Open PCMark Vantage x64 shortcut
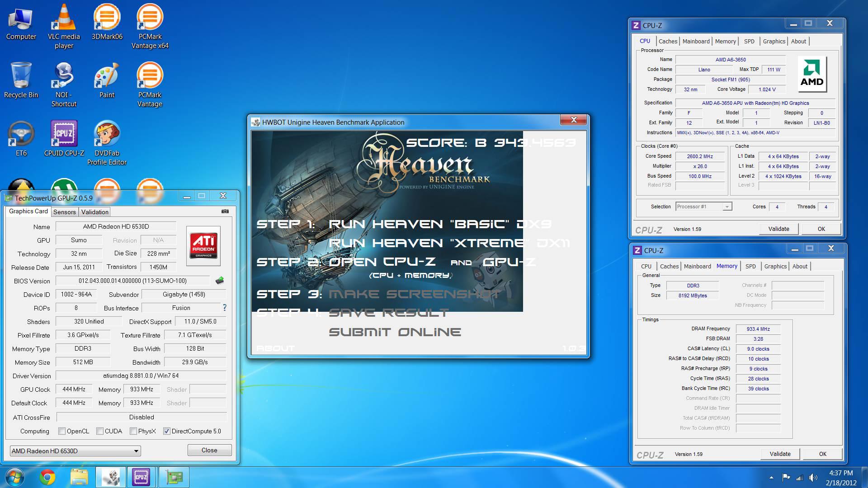This screenshot has width=868, height=488. click(x=150, y=26)
